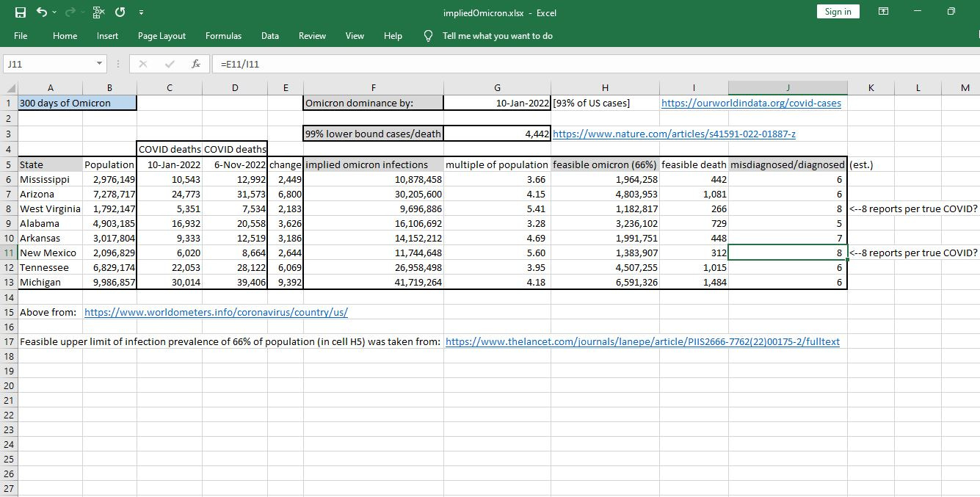Open the Formulas ribbon tab
The width and height of the screenshot is (980, 497).
point(223,35)
